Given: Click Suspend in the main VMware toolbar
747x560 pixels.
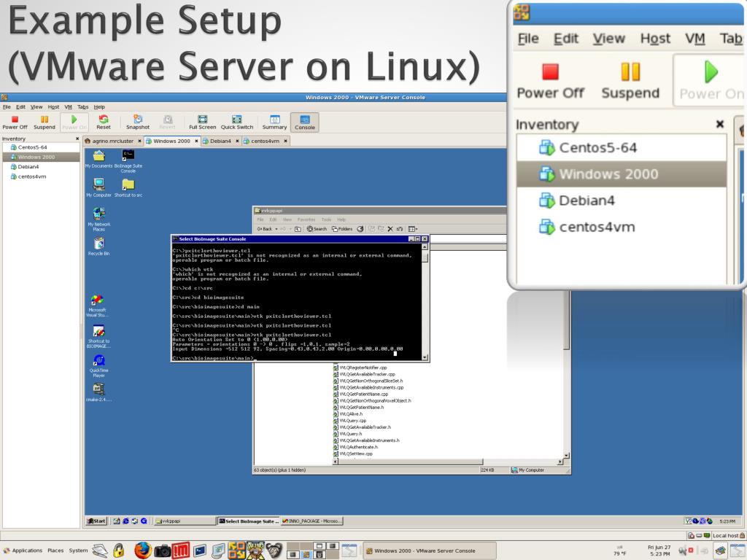Looking at the screenshot, I should point(44,122).
